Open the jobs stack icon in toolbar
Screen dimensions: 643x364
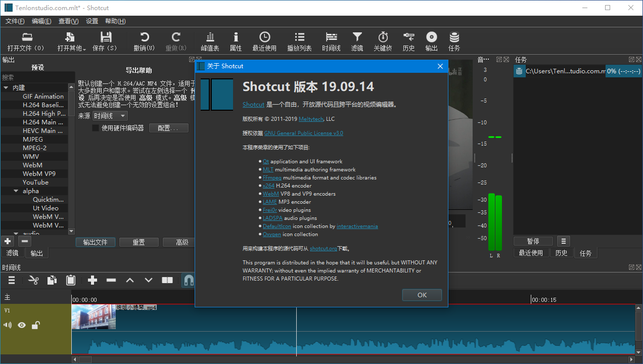pyautogui.click(x=454, y=37)
